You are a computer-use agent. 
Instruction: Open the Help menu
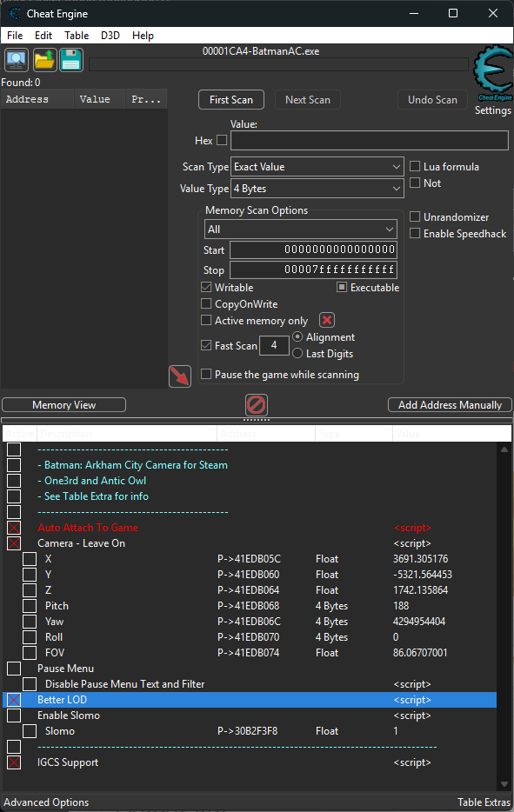[143, 36]
